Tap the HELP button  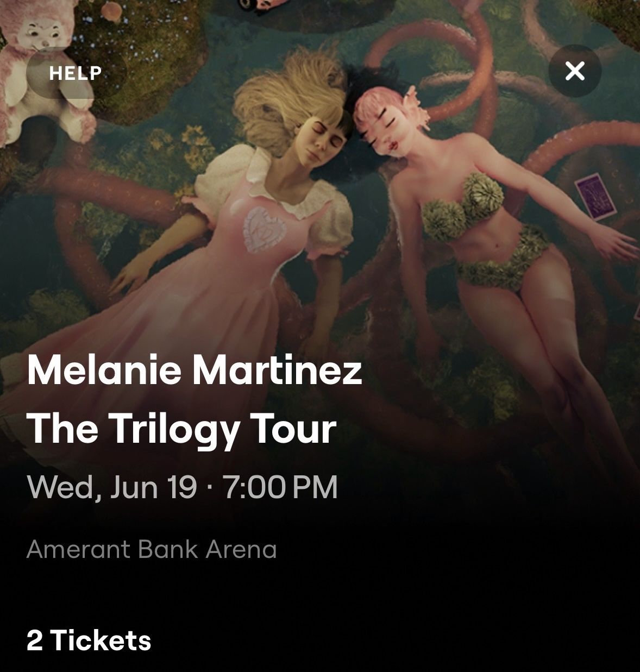point(75,72)
